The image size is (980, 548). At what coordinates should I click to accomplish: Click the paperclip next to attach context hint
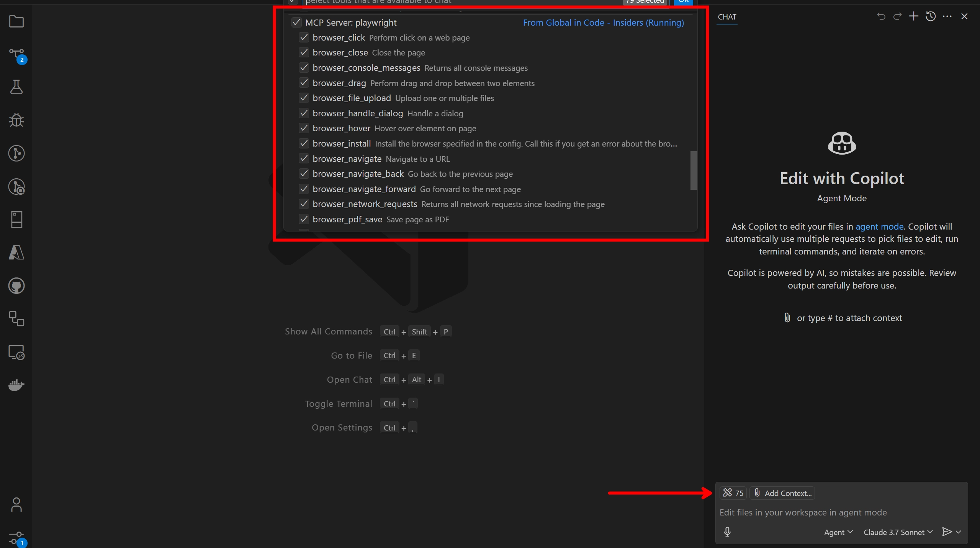coord(787,318)
